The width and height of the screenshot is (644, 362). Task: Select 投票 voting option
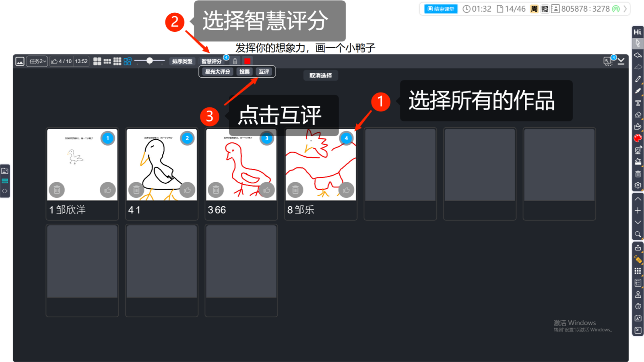pos(244,72)
